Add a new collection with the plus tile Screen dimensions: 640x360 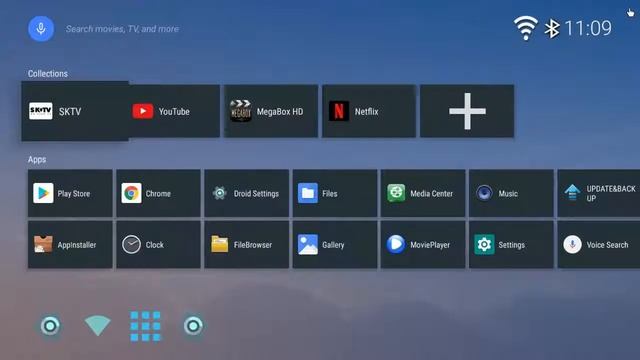[467, 111]
